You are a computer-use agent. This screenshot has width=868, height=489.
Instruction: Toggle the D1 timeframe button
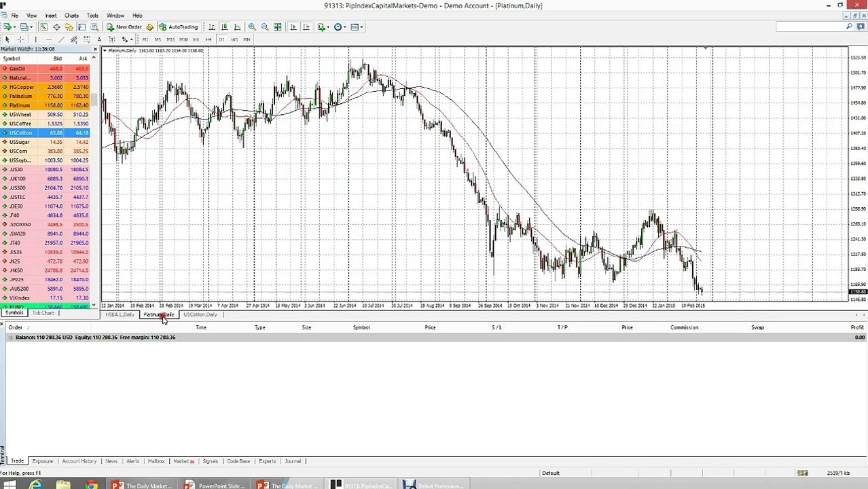click(221, 39)
